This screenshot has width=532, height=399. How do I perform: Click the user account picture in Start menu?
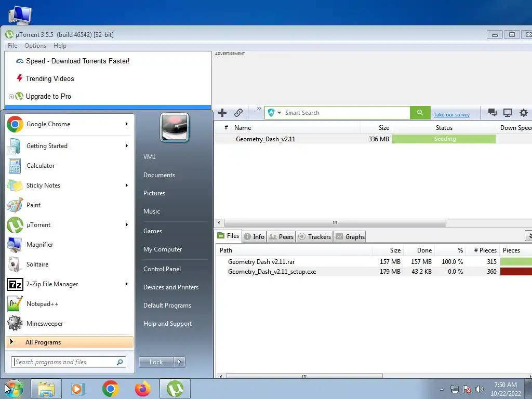tap(175, 128)
